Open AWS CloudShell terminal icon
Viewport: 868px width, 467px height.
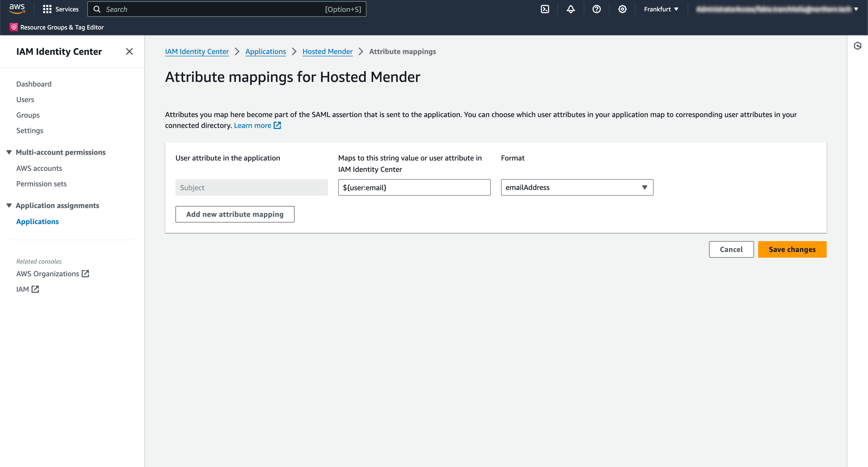545,9
